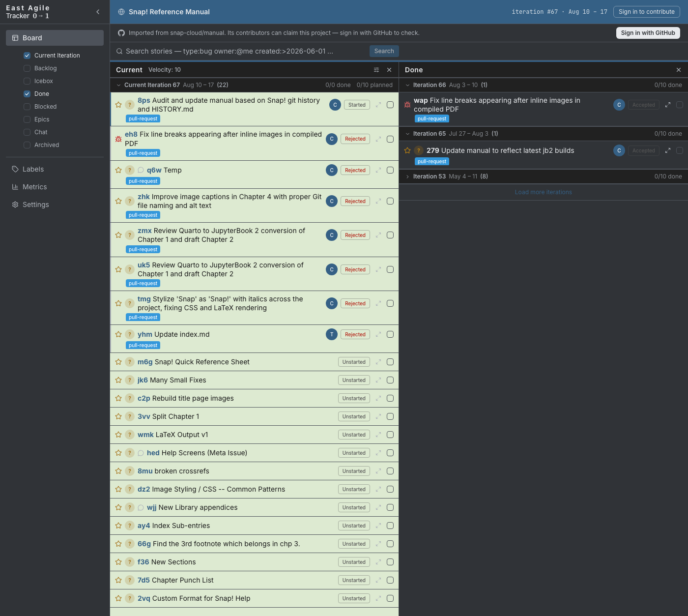Select checkbox for story tmg Stylize 'Snap'
688x616 pixels.
[390, 303]
